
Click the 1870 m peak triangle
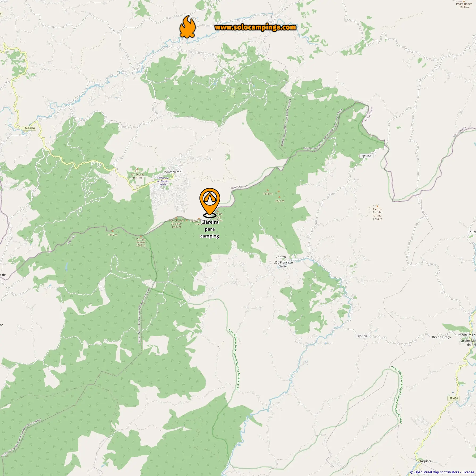pyautogui.click(x=112, y=231)
